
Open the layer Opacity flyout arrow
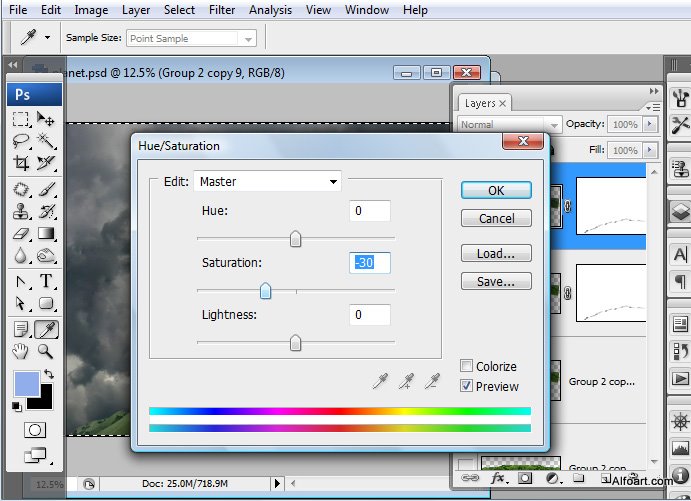pyautogui.click(x=651, y=124)
